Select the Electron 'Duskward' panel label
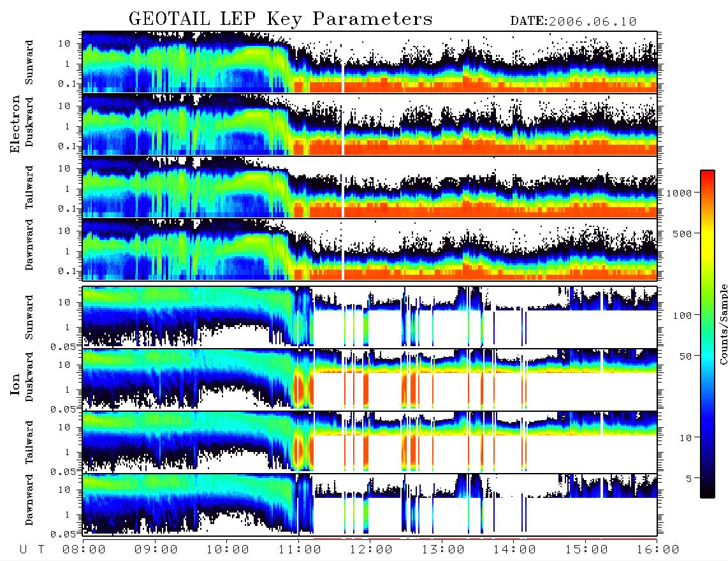 click(x=29, y=122)
